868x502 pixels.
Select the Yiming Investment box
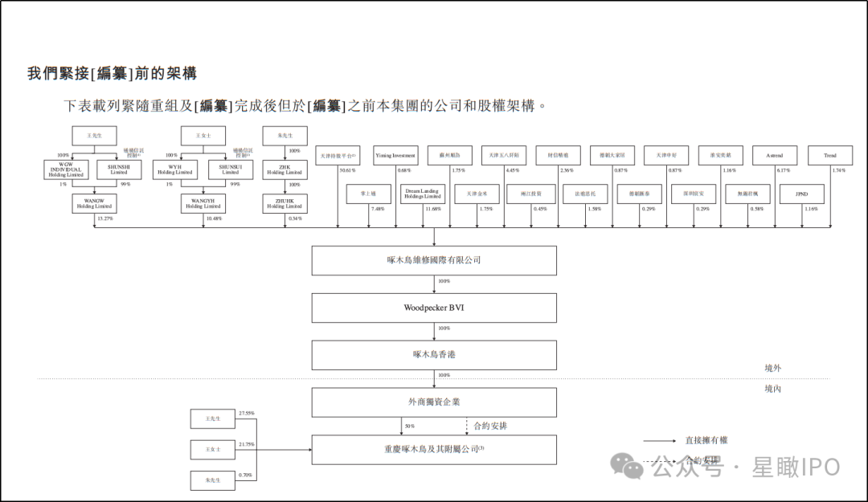pyautogui.click(x=395, y=156)
